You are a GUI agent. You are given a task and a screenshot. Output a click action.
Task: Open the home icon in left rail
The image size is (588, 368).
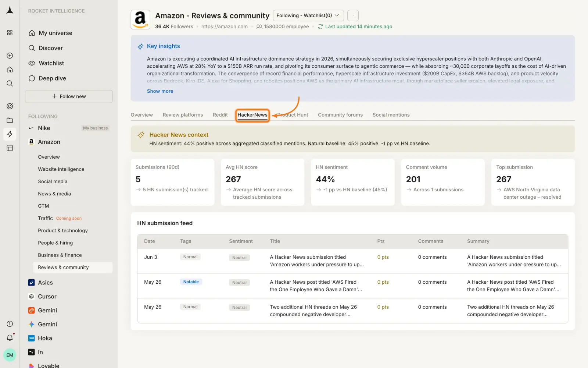10,70
